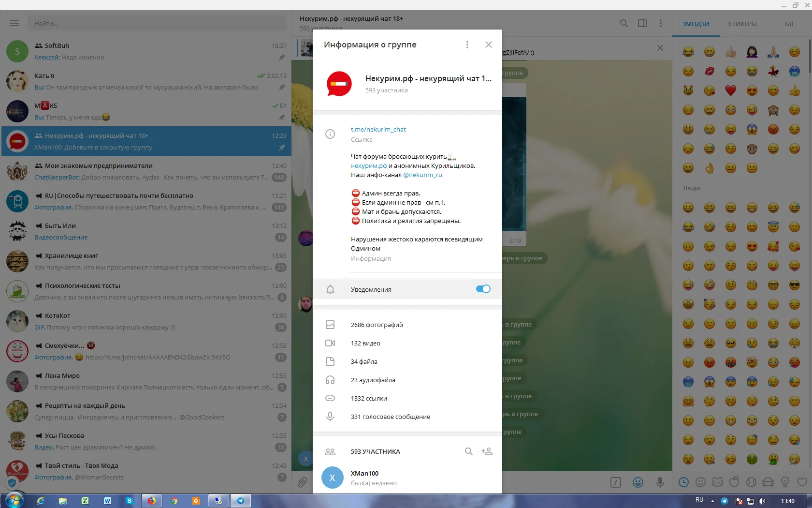This screenshot has height=508, width=812.
Task: Open the SoftBuh group chat
Action: (x=146, y=51)
